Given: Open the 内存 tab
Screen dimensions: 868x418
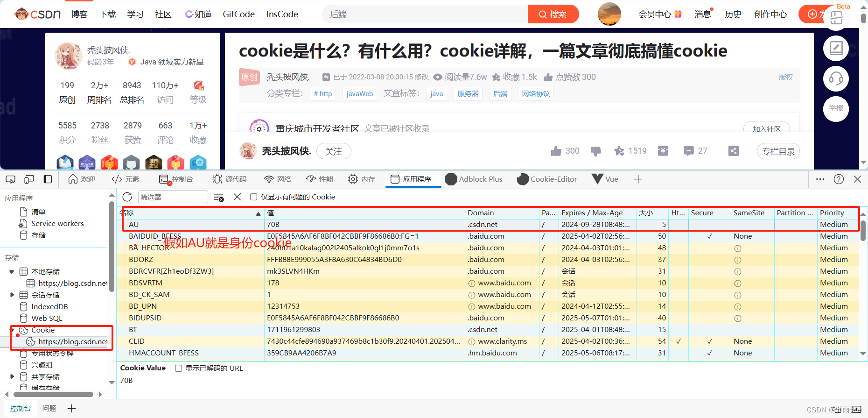Looking at the screenshot, I should 362,179.
